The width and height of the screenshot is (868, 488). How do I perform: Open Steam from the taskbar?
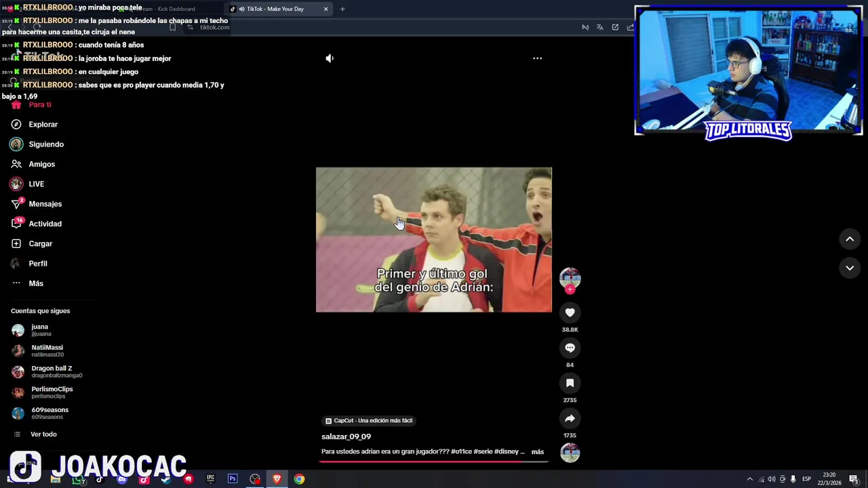tap(166, 479)
